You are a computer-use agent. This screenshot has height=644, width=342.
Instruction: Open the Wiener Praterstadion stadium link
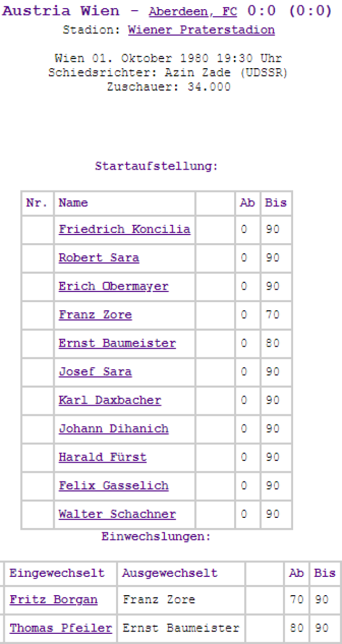[x=201, y=30]
